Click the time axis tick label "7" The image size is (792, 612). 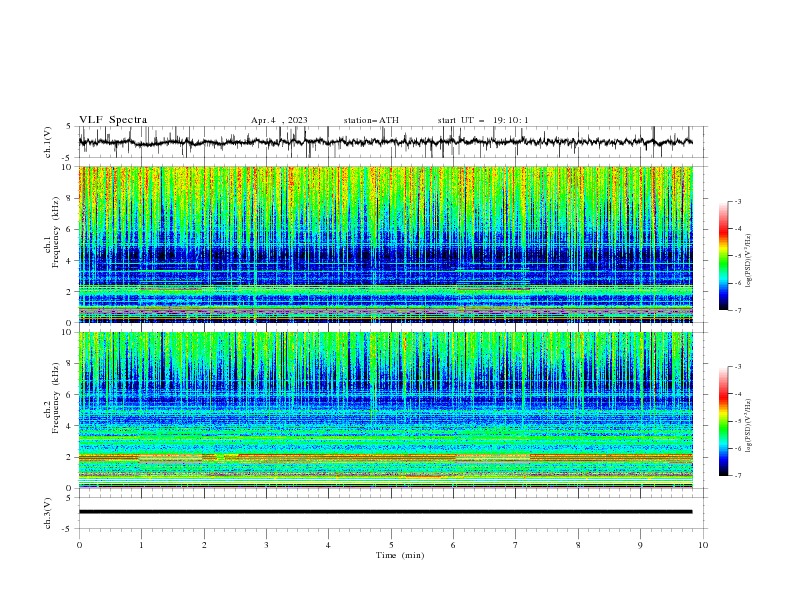pyautogui.click(x=516, y=545)
